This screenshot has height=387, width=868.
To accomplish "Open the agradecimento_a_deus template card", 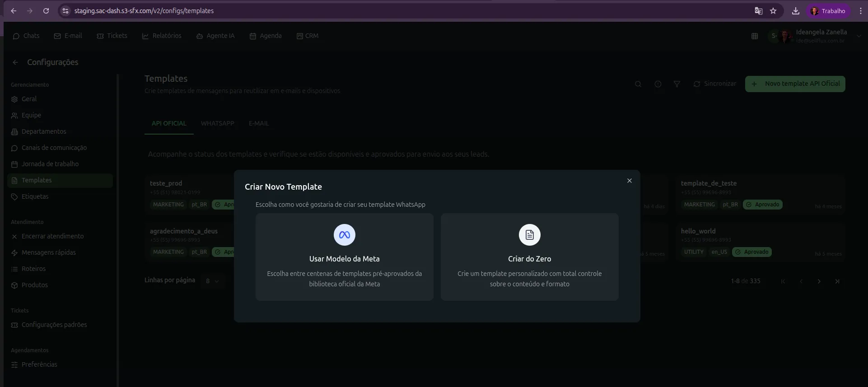I will coord(190,242).
